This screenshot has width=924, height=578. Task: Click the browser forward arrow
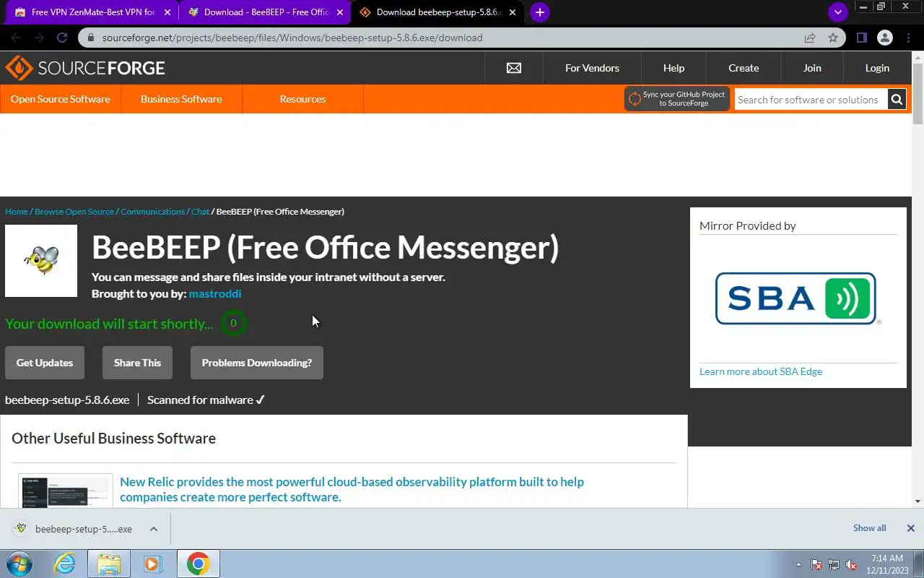click(39, 38)
